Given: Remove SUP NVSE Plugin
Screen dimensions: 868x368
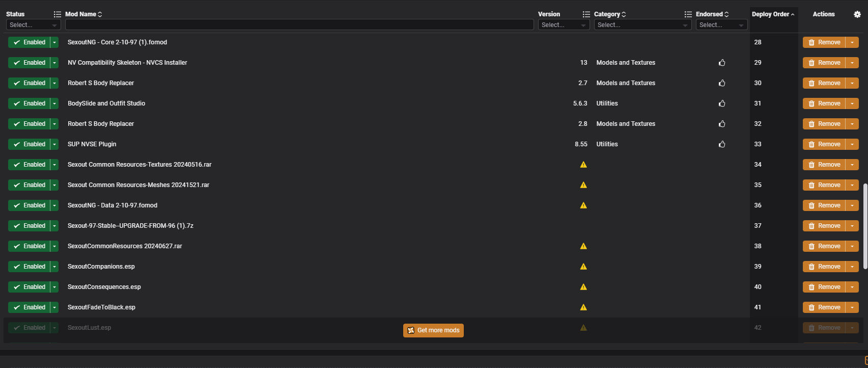Looking at the screenshot, I should [x=824, y=144].
